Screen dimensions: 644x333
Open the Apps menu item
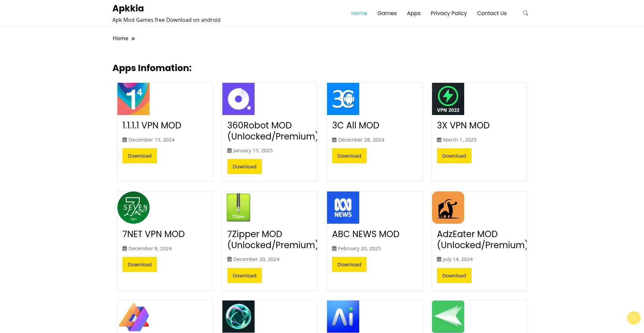click(414, 13)
